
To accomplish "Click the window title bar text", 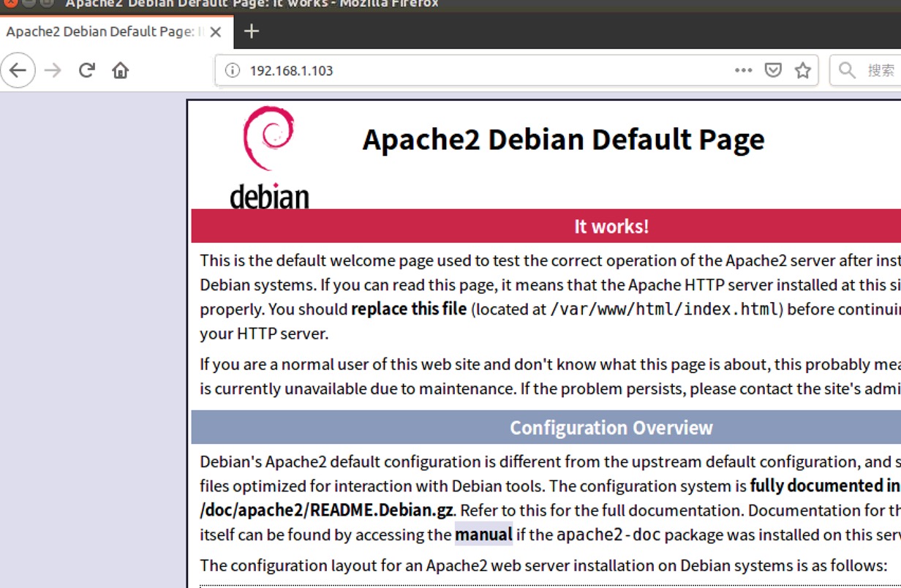I will [252, 4].
